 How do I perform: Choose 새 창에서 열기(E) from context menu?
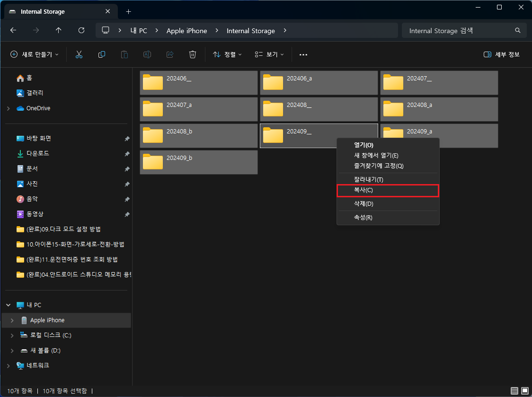pos(388,155)
